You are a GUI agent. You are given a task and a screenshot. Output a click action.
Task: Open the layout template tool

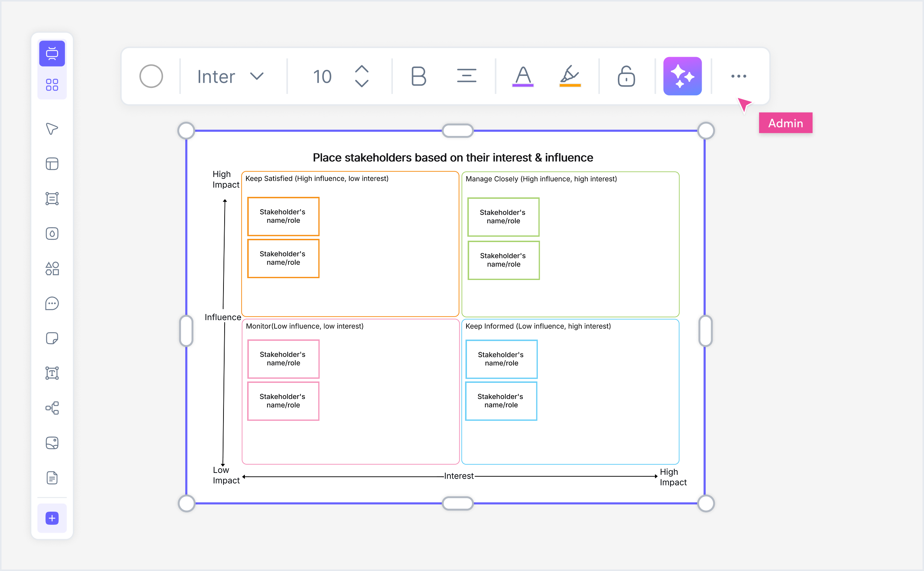pos(52,164)
